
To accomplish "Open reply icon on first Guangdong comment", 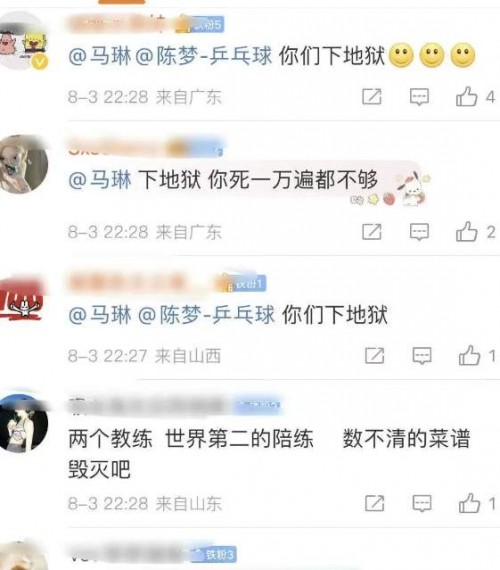I will (419, 97).
